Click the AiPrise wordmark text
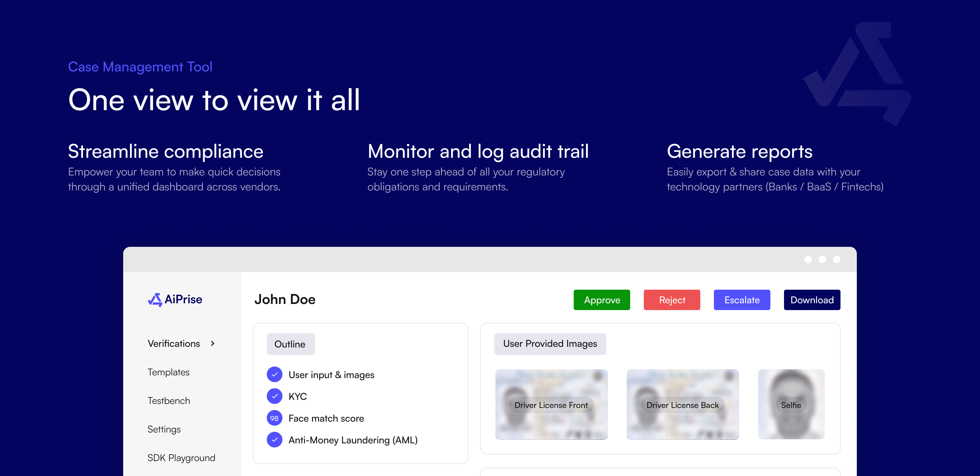Screen dimensions: 980x476 click(183, 300)
